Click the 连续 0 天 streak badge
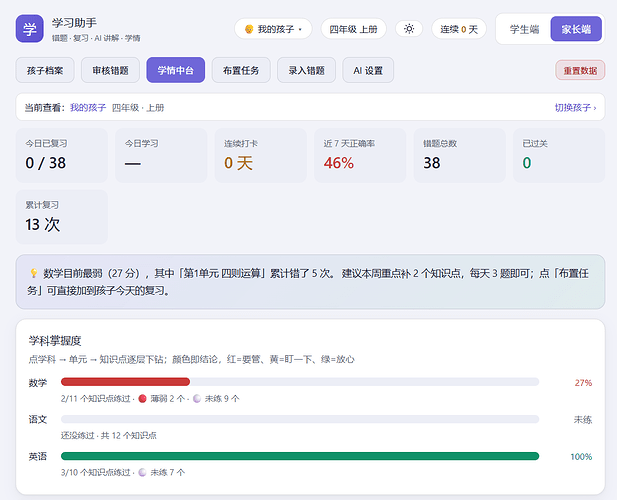617x500 pixels. tap(459, 29)
